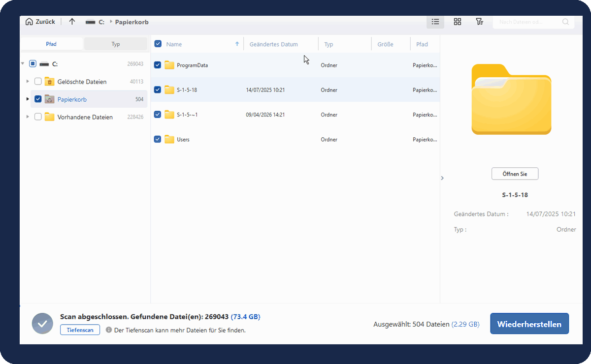Uncheck the Papierkorb checkbox in the tree

point(38,99)
